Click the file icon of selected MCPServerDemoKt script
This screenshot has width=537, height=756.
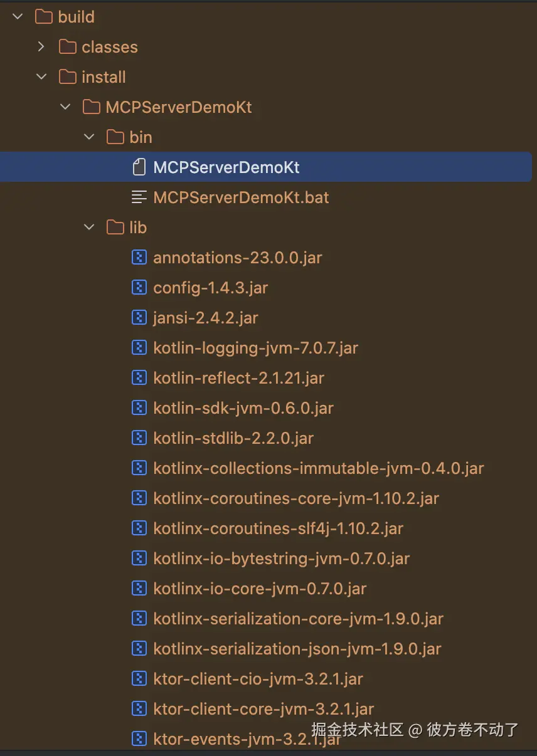tap(139, 167)
